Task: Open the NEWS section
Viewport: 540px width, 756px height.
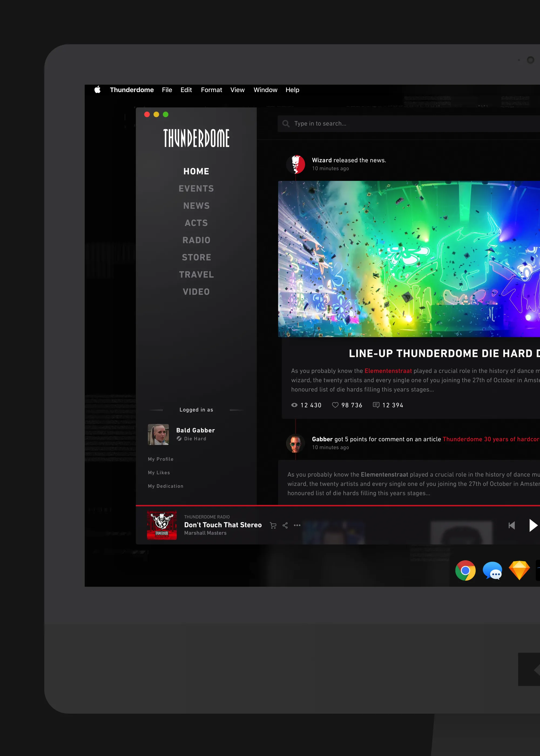Action: pyautogui.click(x=196, y=206)
